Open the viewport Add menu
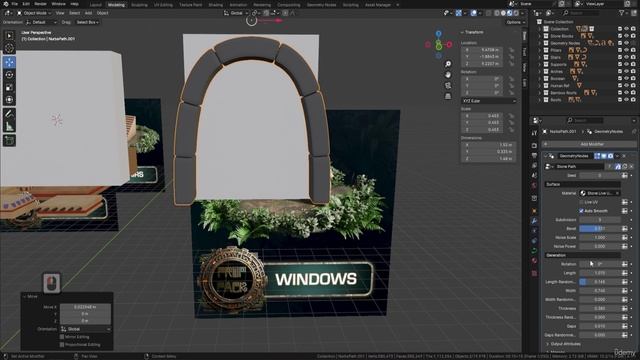 click(x=88, y=13)
